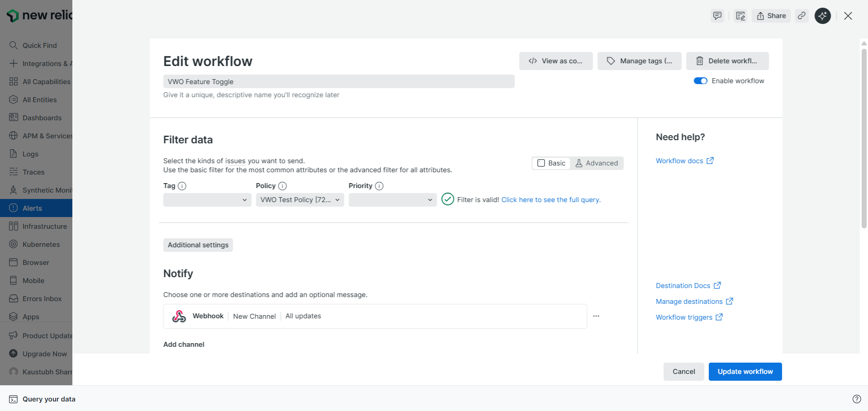Screen dimensions: 868x411
Task: Click the Share button
Action: (772, 16)
